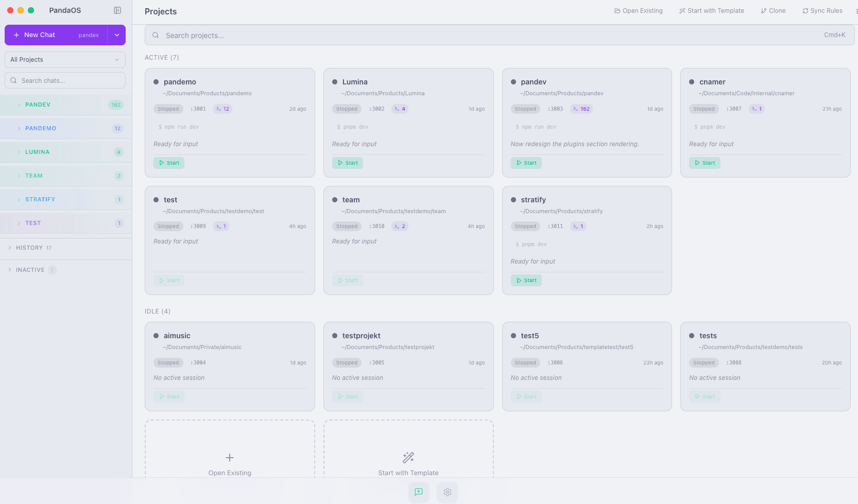The image size is (858, 504).
Task: Click the Stopped status pill on cnamer
Action: tap(703, 109)
